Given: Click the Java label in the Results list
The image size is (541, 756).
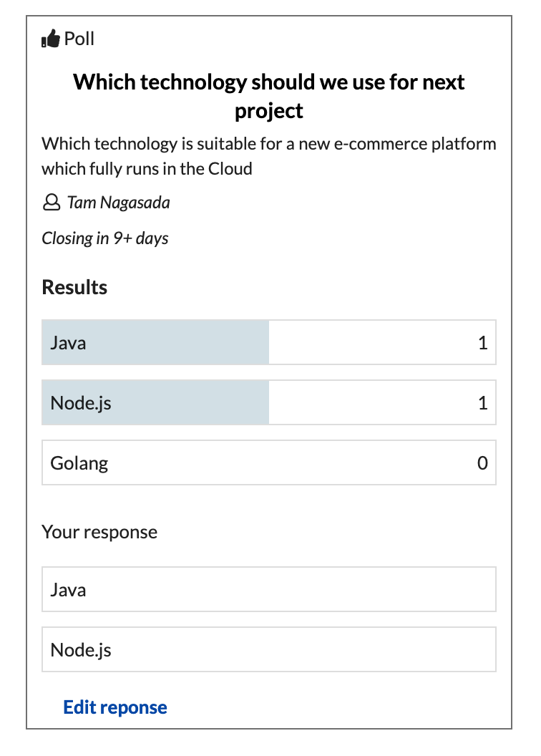Looking at the screenshot, I should [68, 343].
